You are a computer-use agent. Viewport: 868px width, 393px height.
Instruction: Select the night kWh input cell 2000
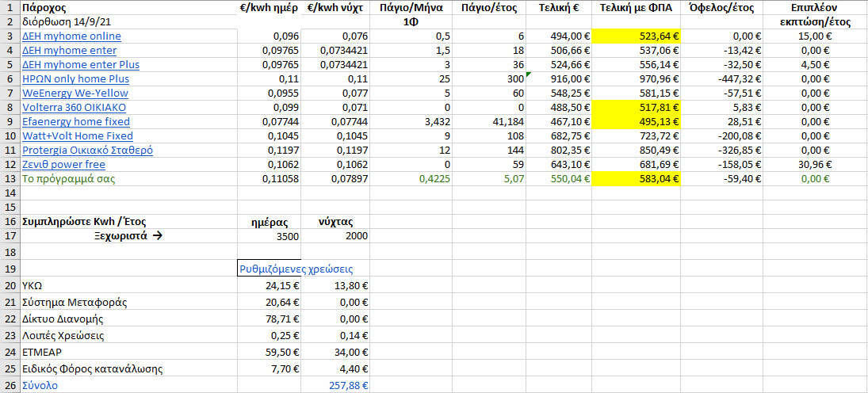coord(335,236)
